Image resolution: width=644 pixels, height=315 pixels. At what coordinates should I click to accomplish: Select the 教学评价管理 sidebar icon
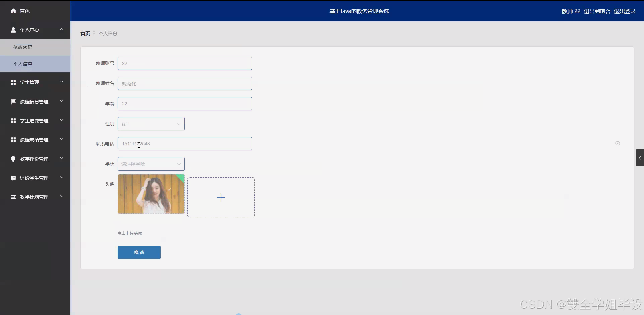point(13,159)
